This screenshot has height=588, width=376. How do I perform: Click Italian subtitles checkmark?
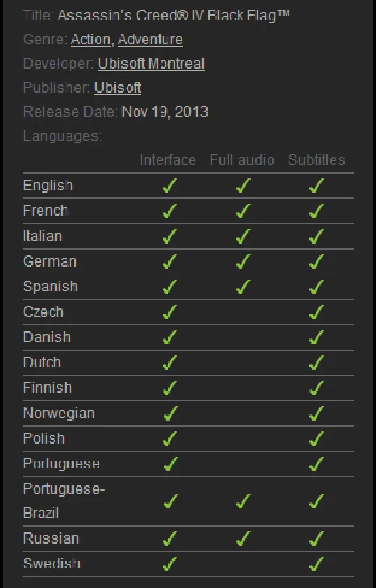[x=317, y=237]
